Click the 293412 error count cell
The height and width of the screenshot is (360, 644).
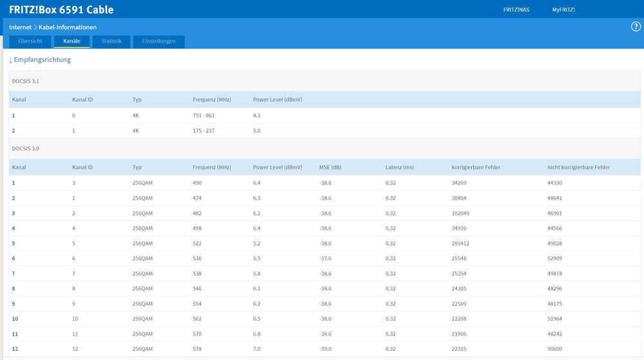[462, 243]
